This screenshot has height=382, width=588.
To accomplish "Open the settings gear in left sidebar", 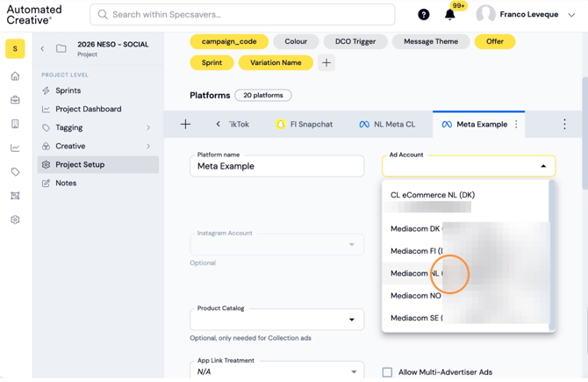I will [15, 220].
